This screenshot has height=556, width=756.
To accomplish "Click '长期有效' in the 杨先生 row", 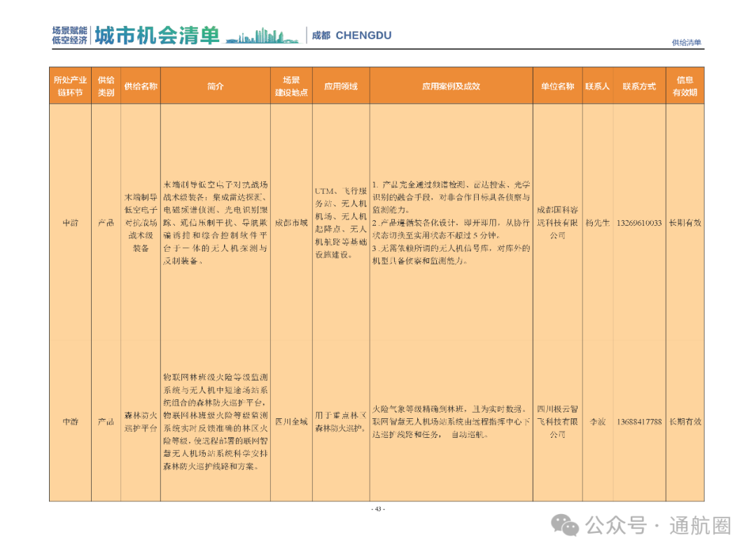I will point(685,222).
